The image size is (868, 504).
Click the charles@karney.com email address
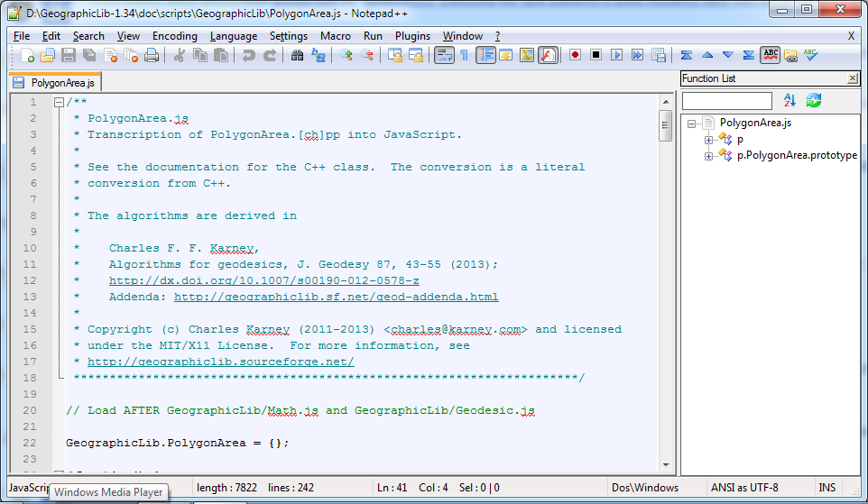click(x=456, y=329)
